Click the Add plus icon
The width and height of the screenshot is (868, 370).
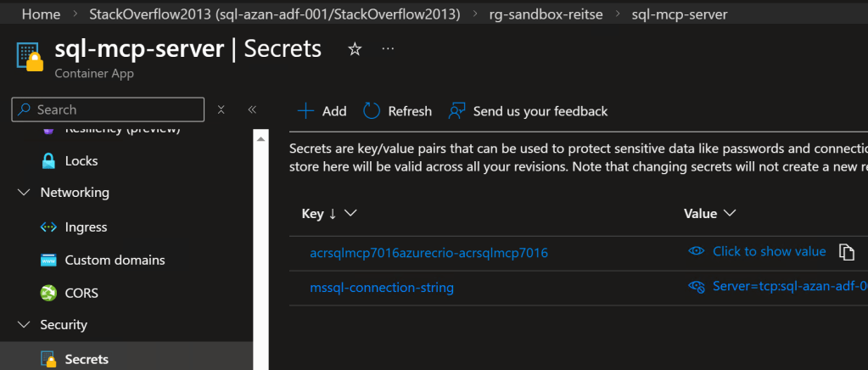click(305, 111)
